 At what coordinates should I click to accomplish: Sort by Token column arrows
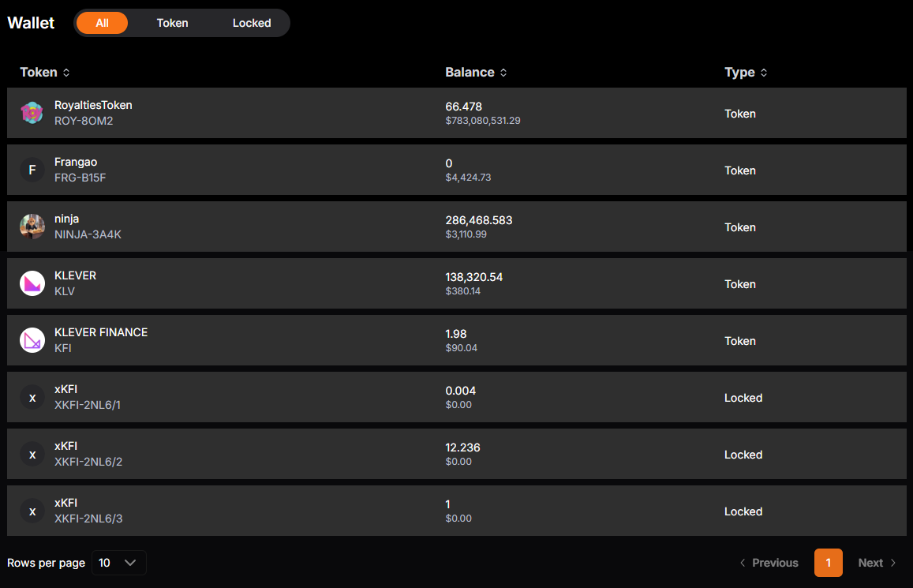pos(66,72)
